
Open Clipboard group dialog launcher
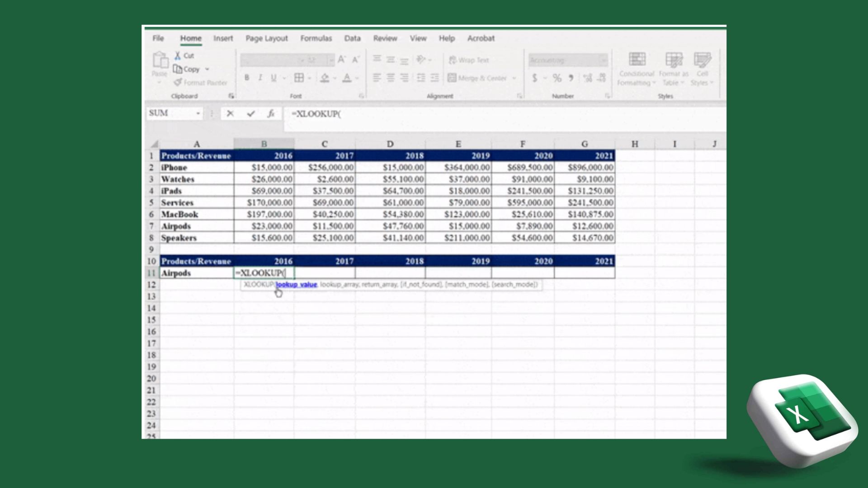(231, 96)
